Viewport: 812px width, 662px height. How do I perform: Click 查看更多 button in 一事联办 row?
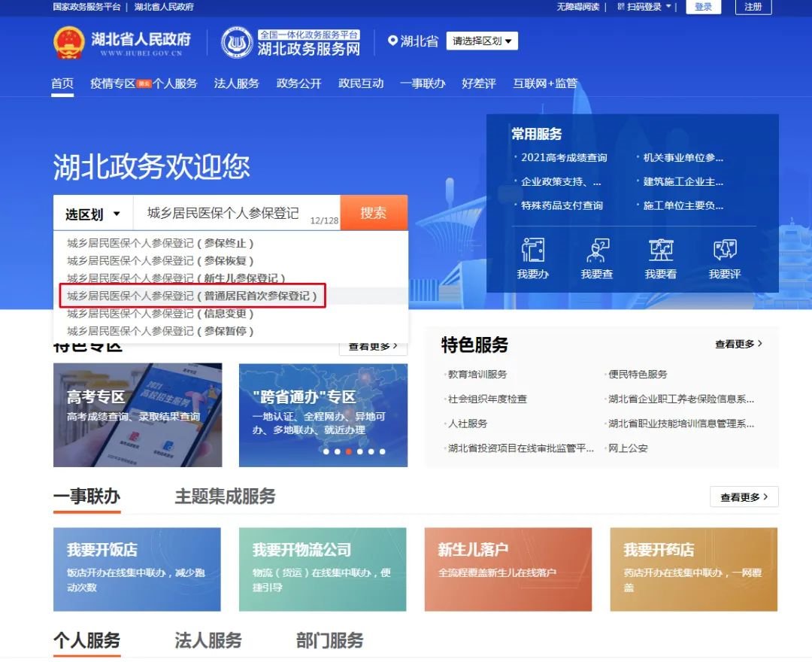click(744, 497)
